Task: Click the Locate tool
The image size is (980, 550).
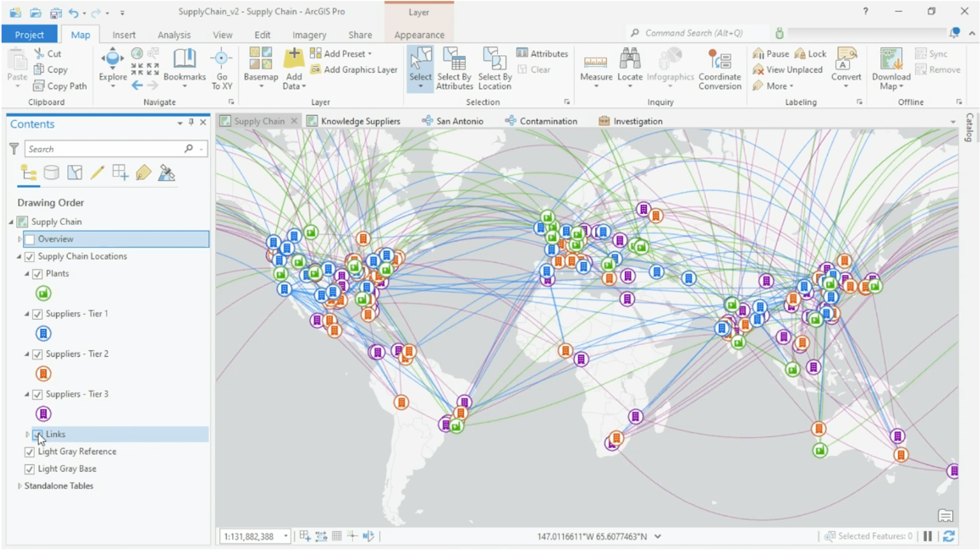Action: tap(630, 69)
